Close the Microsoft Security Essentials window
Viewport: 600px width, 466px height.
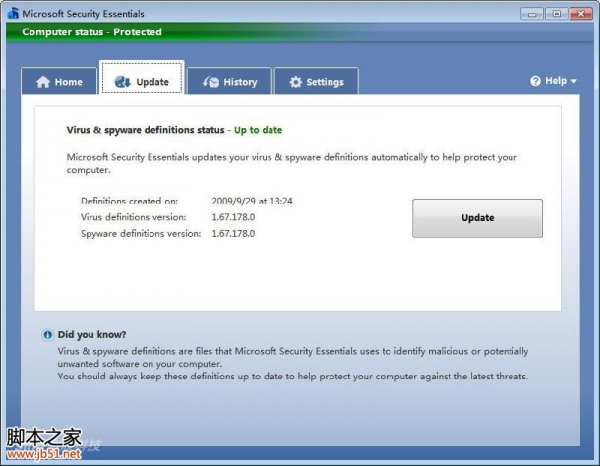pos(581,14)
